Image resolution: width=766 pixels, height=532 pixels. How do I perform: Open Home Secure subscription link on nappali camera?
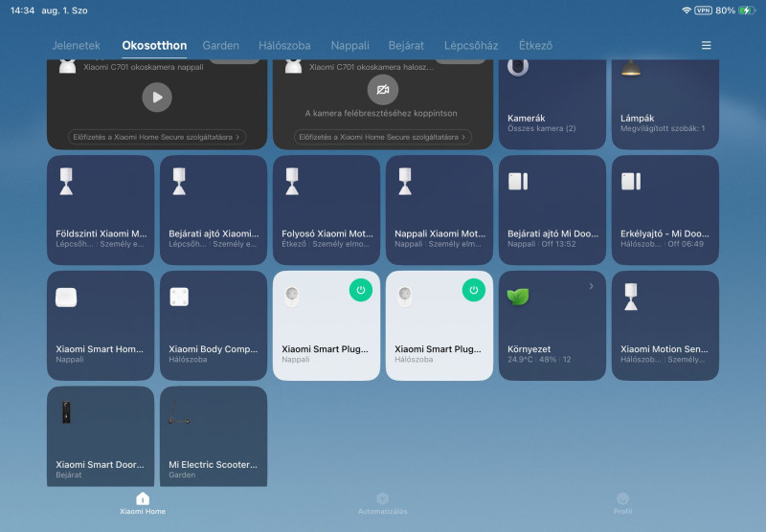click(x=157, y=137)
